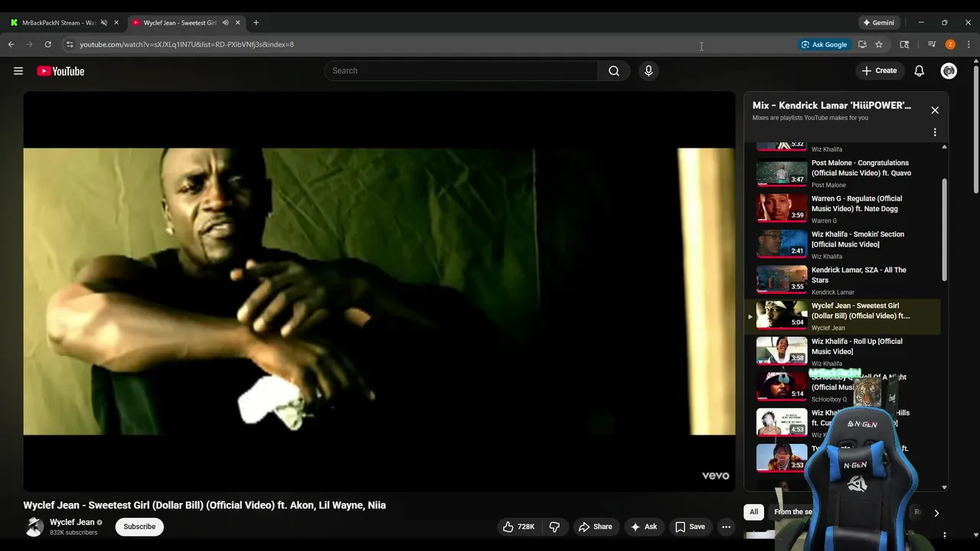Play Wiz Khalifa Roll Up video

click(x=842, y=352)
